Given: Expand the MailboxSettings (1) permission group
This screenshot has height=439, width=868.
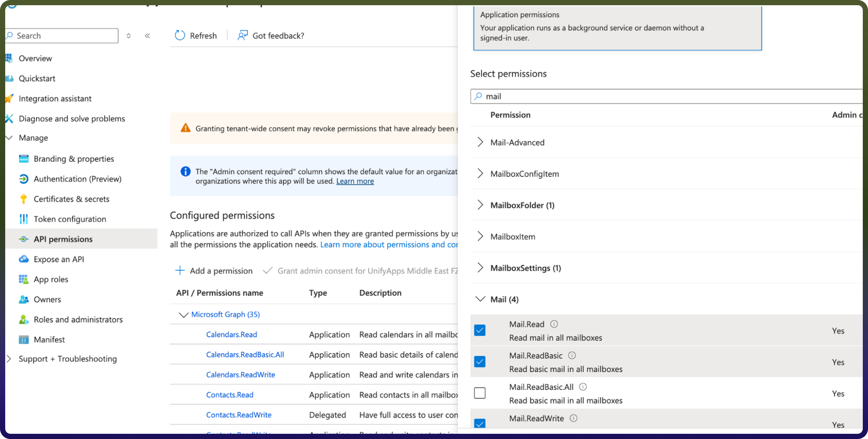Looking at the screenshot, I should coord(480,268).
